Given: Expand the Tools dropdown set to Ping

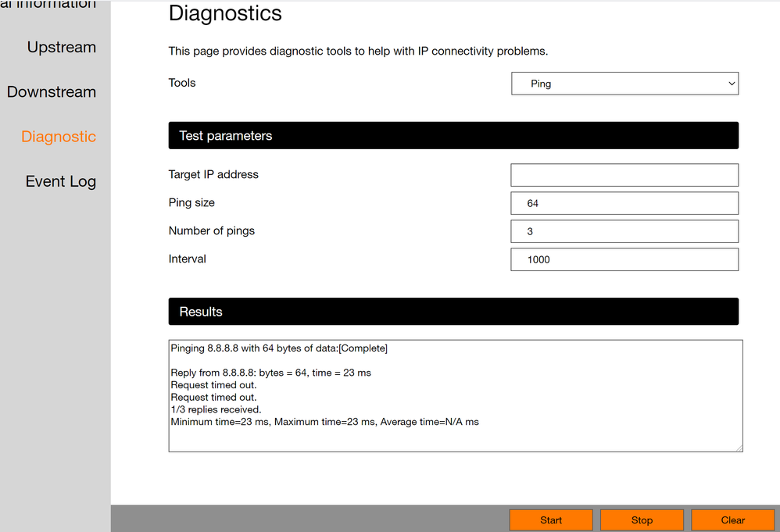Looking at the screenshot, I should 624,84.
